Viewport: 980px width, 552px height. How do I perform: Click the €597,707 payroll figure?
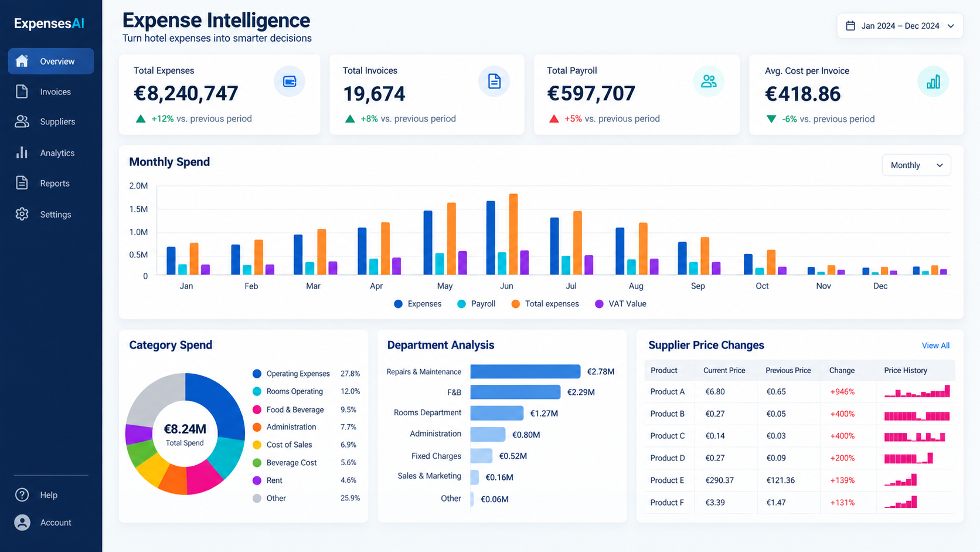pos(591,93)
